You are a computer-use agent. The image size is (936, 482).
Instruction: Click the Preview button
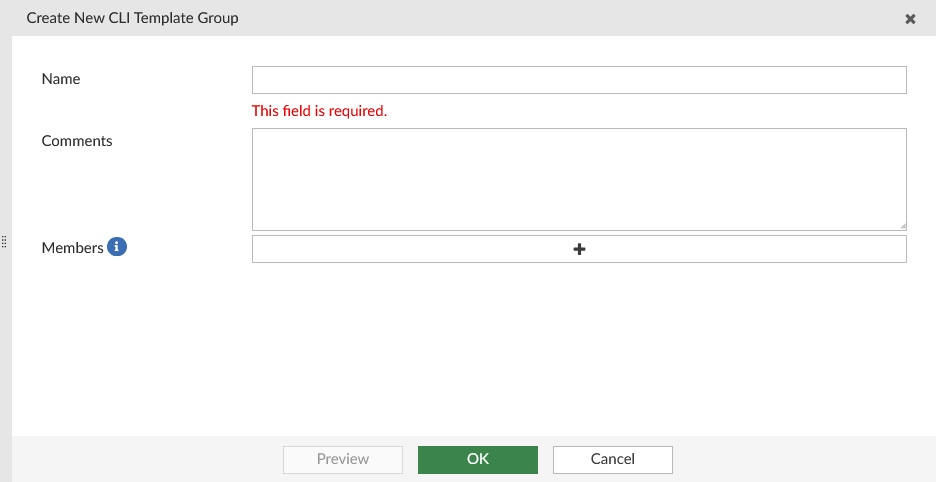pyautogui.click(x=343, y=459)
